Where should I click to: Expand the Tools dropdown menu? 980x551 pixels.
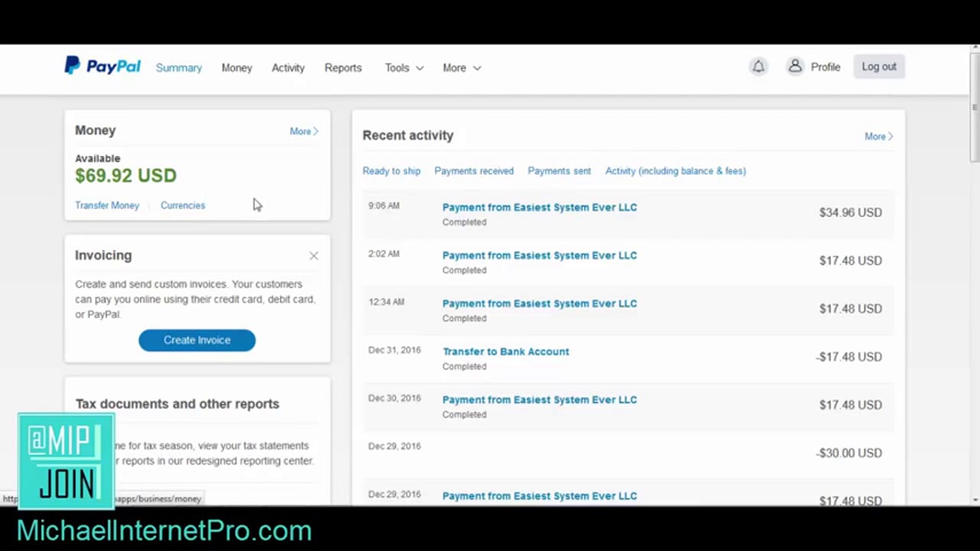[404, 67]
